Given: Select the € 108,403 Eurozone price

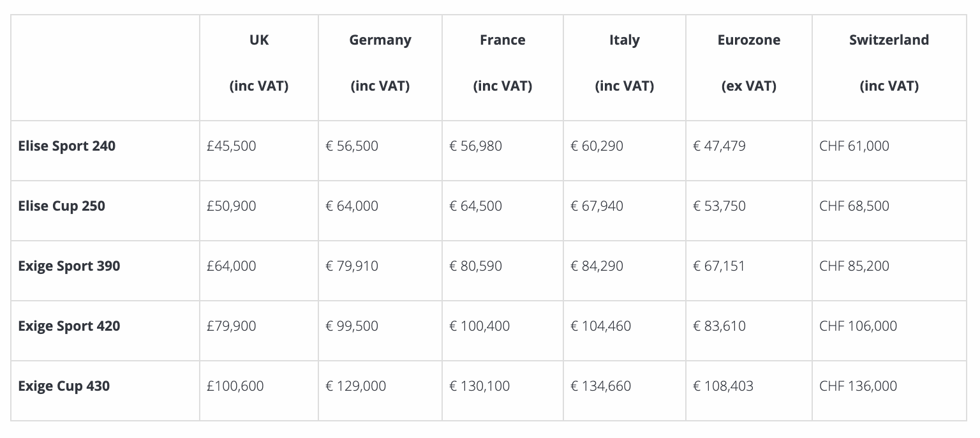Looking at the screenshot, I should (x=723, y=386).
